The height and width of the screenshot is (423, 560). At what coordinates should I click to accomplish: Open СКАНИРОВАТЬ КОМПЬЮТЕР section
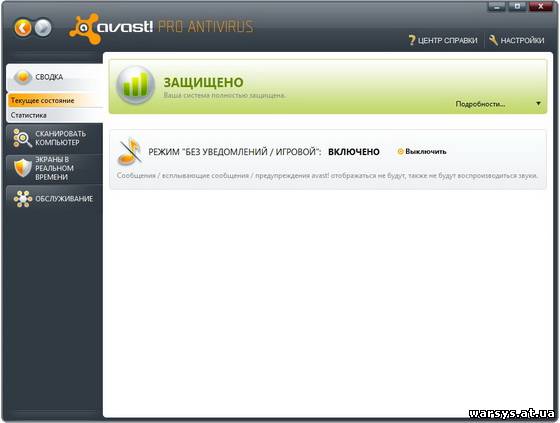click(54, 138)
